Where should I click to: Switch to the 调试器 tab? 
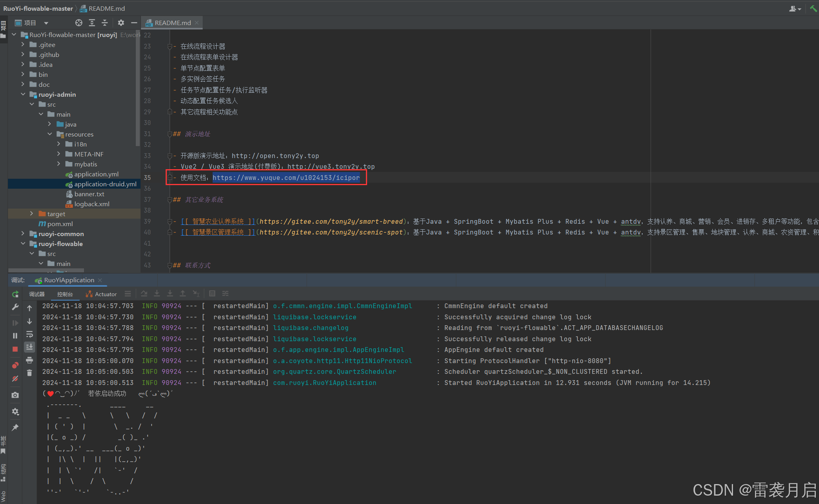pos(37,294)
